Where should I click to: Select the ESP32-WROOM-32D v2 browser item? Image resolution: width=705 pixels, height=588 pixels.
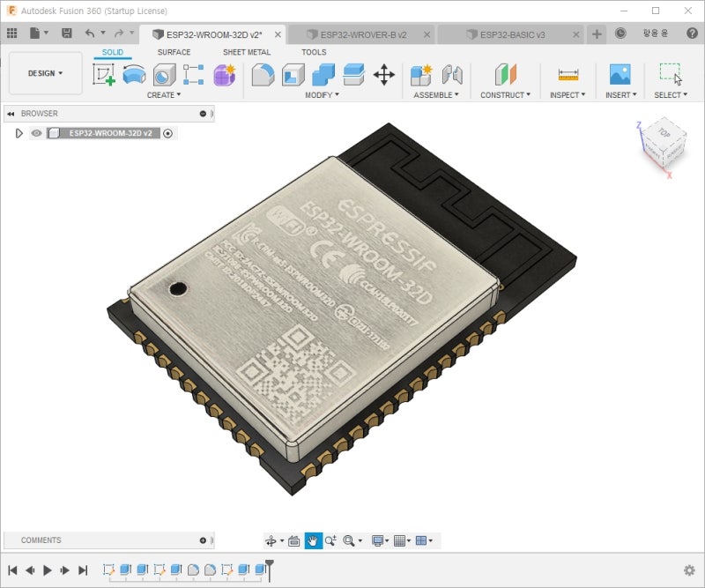(x=110, y=133)
